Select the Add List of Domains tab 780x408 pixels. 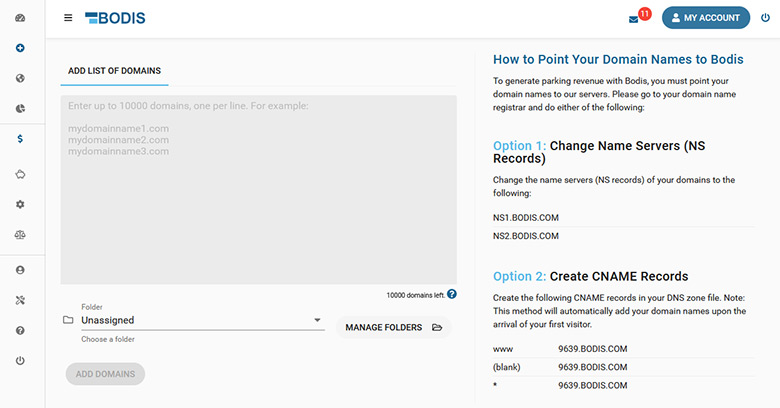(114, 71)
